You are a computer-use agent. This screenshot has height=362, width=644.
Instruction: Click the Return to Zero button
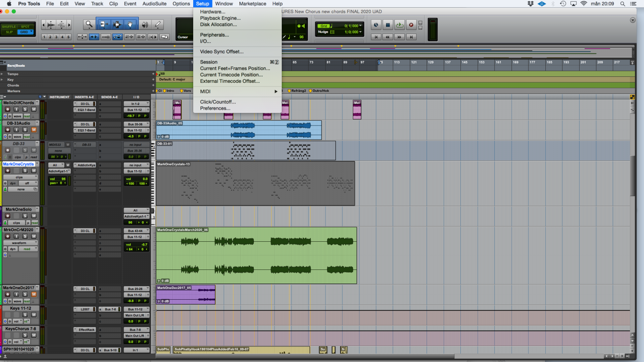coord(376,37)
